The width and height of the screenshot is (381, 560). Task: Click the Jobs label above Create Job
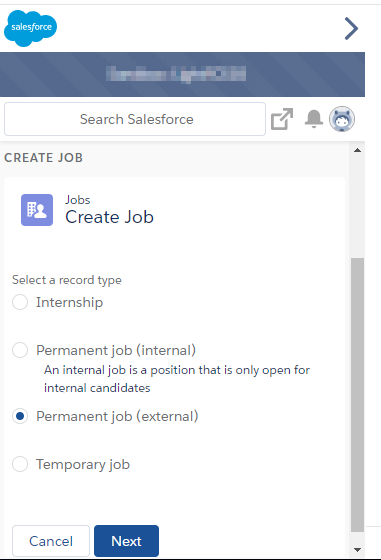pos(77,200)
